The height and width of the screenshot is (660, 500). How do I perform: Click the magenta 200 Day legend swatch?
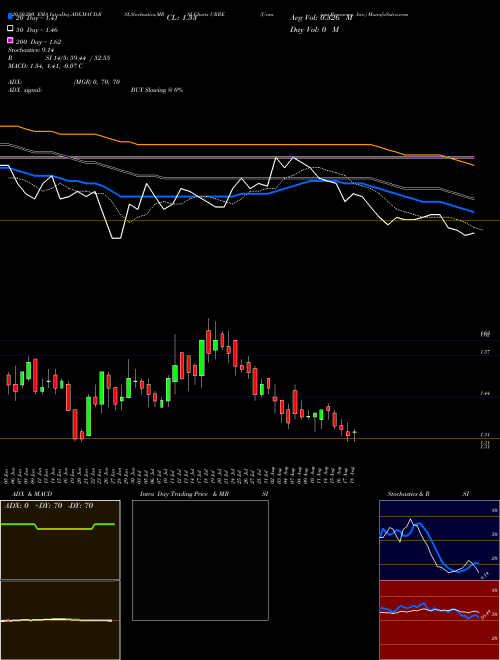(x=10, y=40)
